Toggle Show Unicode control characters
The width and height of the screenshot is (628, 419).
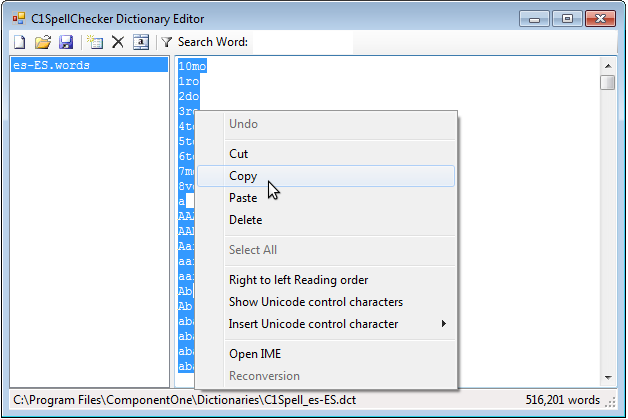coord(326,302)
